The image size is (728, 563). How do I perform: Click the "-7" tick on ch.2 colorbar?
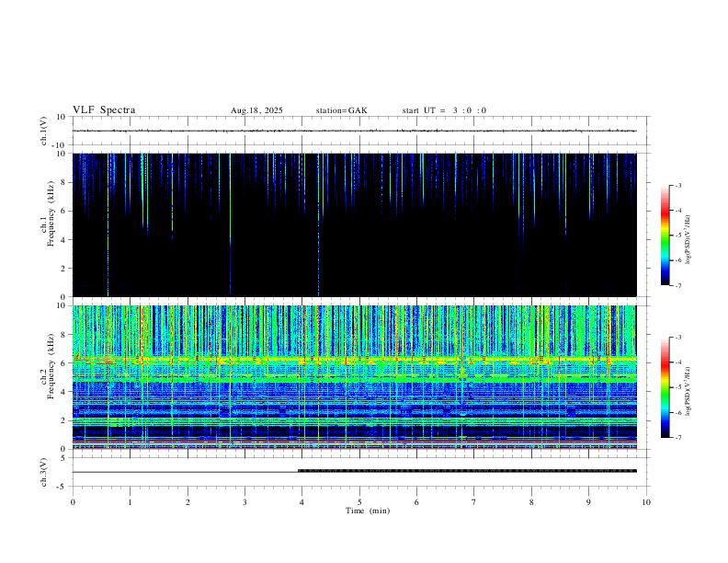(678, 438)
